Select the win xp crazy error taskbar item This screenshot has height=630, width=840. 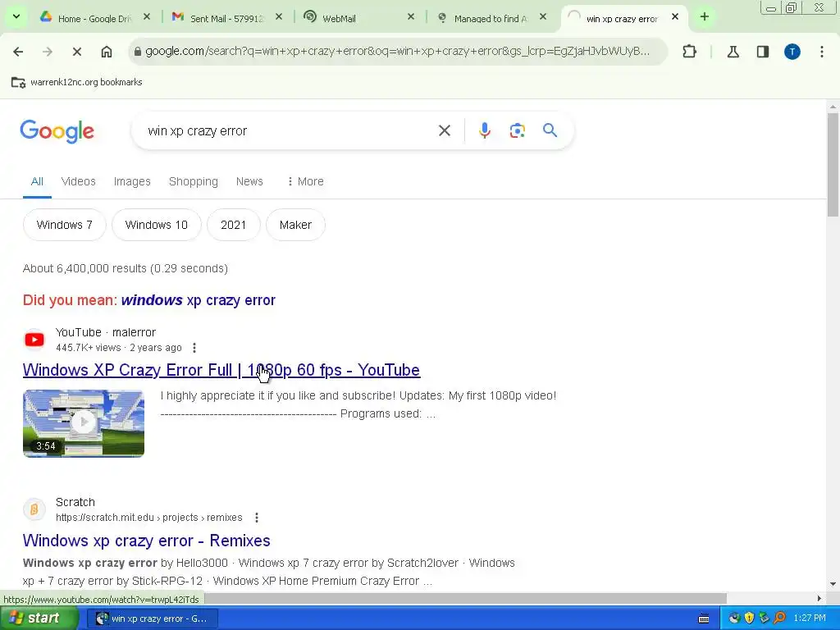click(x=153, y=619)
